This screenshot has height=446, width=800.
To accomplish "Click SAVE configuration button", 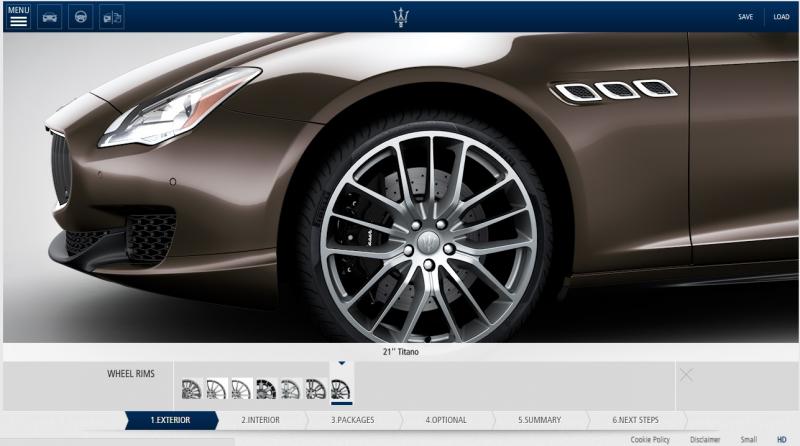I will (746, 17).
